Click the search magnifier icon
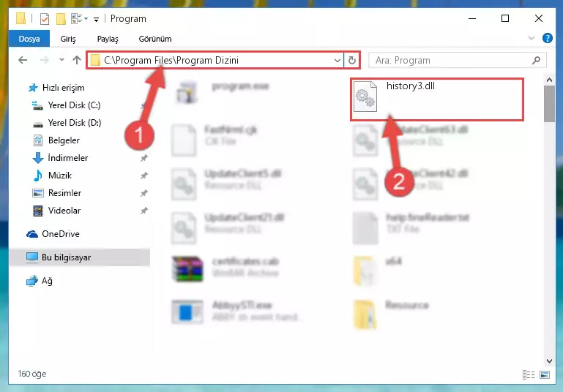Screen dimensions: 563x392 [536, 60]
